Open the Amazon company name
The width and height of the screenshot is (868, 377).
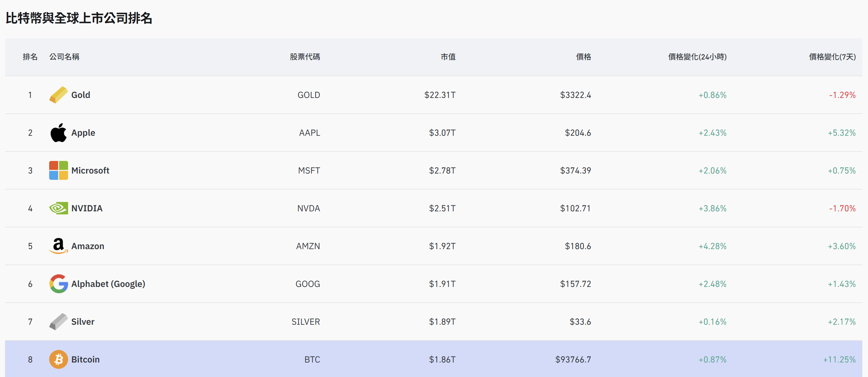pyautogui.click(x=88, y=246)
